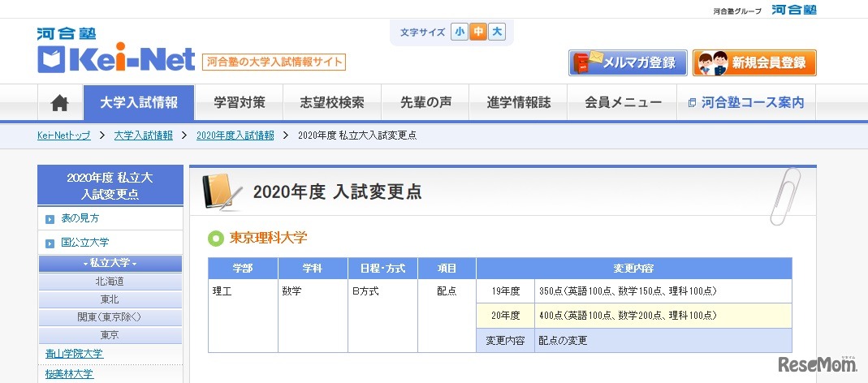Set text size to 小
This screenshot has height=383, width=868.
(459, 32)
